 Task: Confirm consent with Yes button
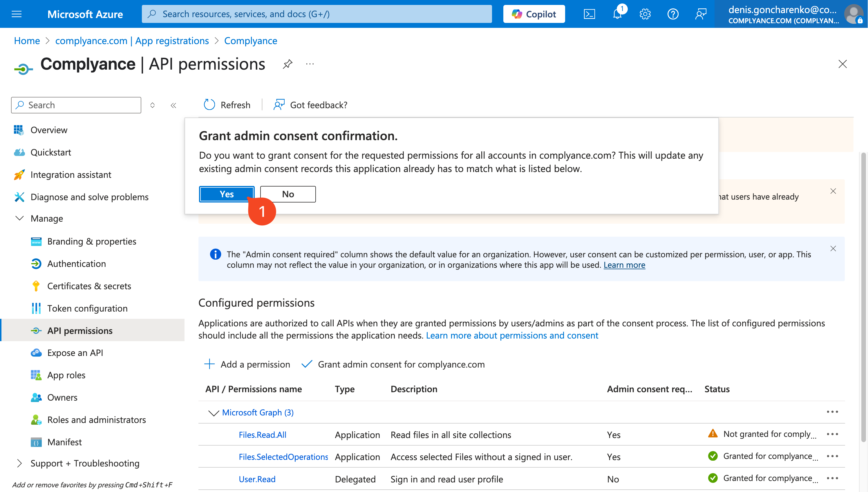coord(227,194)
